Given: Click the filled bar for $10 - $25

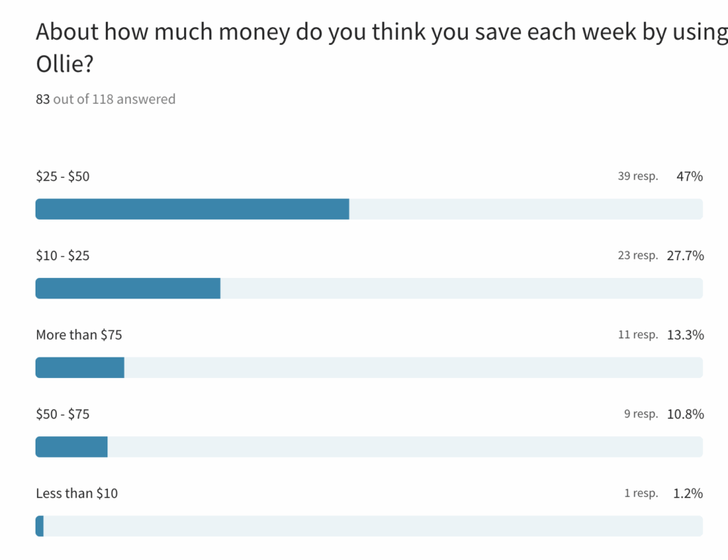Looking at the screenshot, I should click(x=128, y=289).
